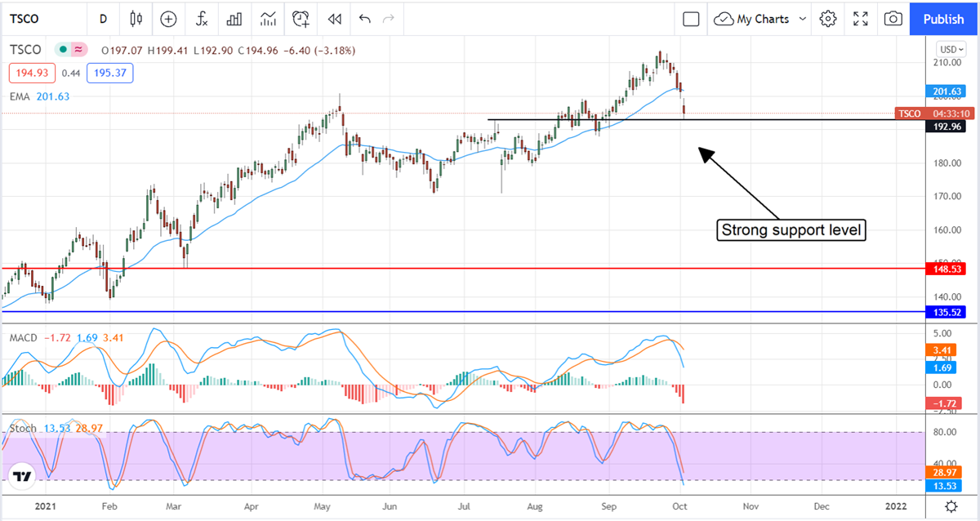
Task: Click the compare or add symbol plus icon
Action: 168,18
